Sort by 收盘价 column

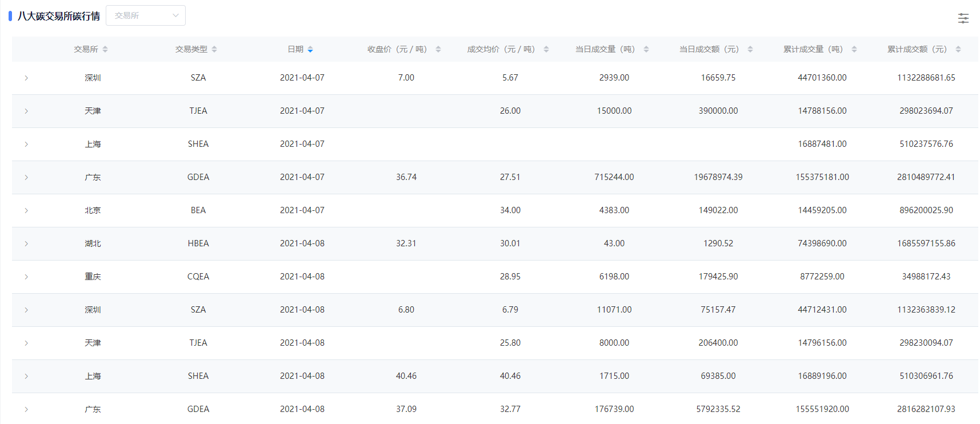[x=438, y=50]
